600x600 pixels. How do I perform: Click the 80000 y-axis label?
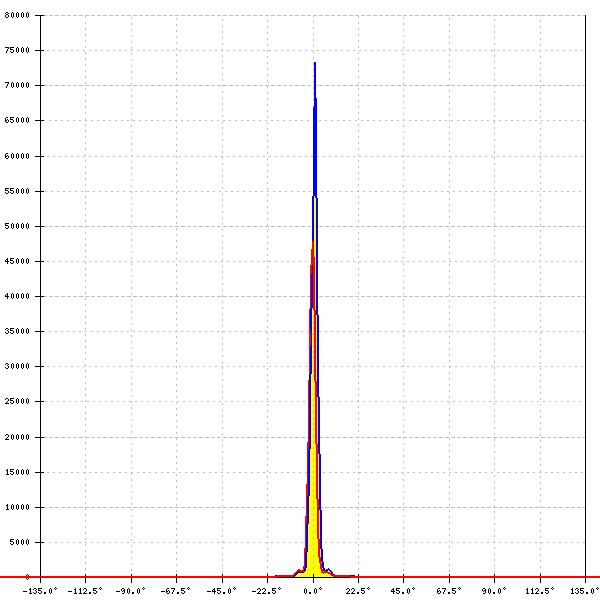17,15
